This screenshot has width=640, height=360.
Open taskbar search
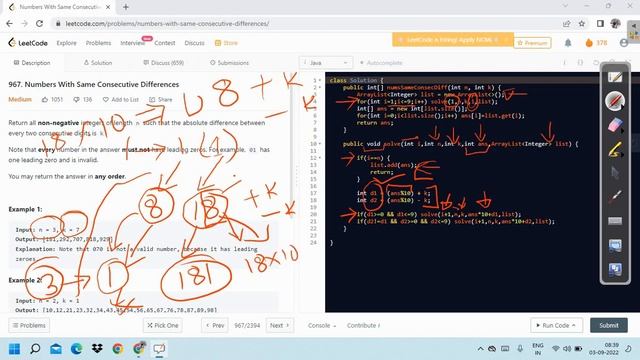point(35,349)
